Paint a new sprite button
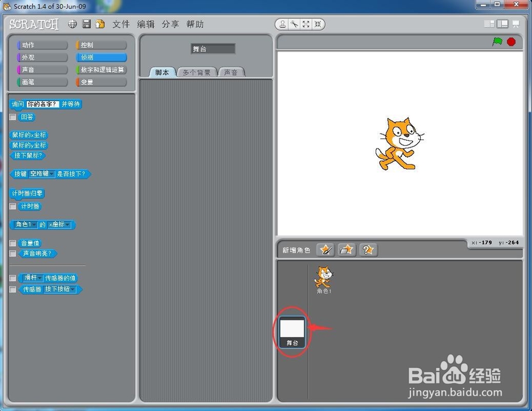The height and width of the screenshot is (411, 532). coord(326,250)
